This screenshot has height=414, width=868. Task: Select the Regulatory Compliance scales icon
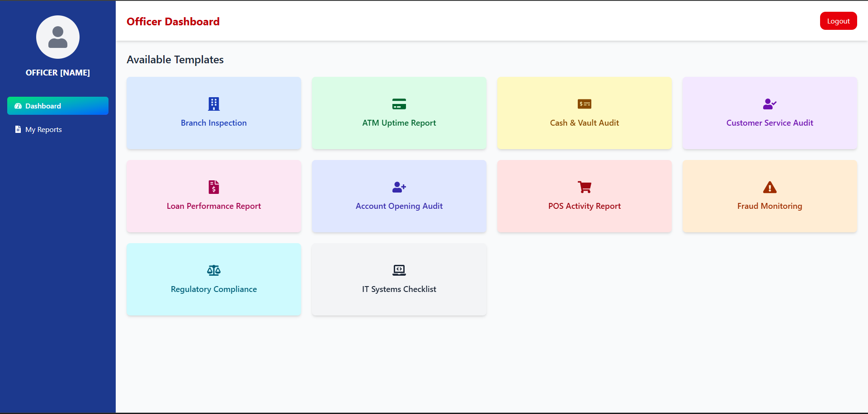(x=214, y=270)
